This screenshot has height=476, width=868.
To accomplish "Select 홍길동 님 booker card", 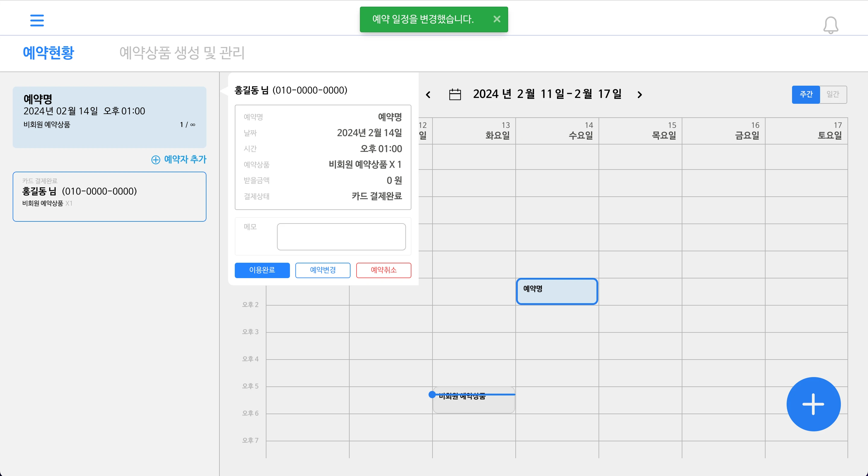I will pos(109,197).
